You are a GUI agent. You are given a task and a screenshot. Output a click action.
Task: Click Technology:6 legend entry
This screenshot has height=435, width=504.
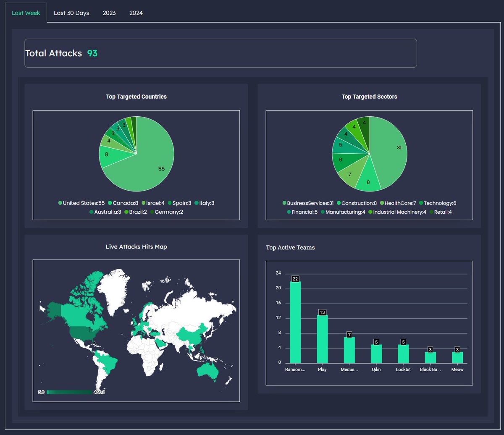click(437, 203)
